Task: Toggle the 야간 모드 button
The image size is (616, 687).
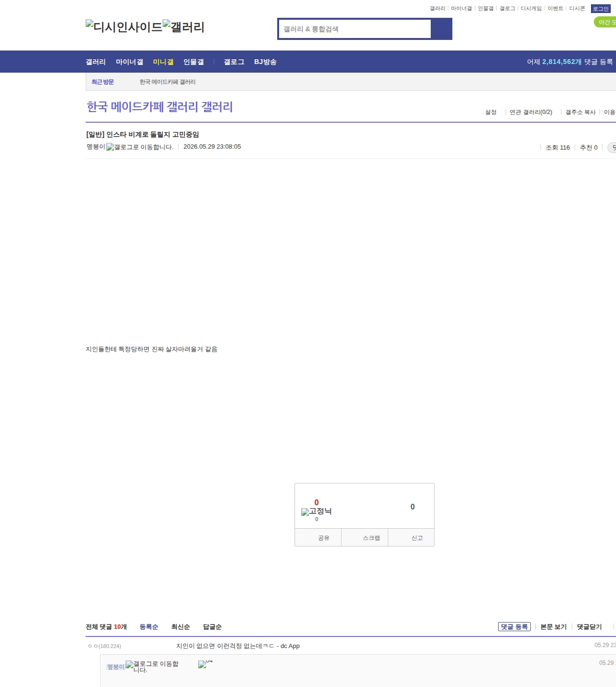Action: click(x=605, y=22)
